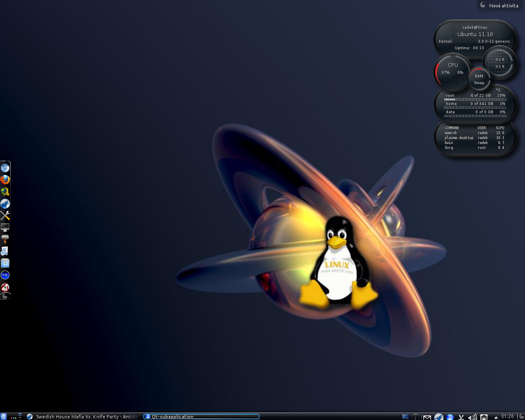
Task: Open Klipper scissors clipboard icon
Action: (x=461, y=417)
